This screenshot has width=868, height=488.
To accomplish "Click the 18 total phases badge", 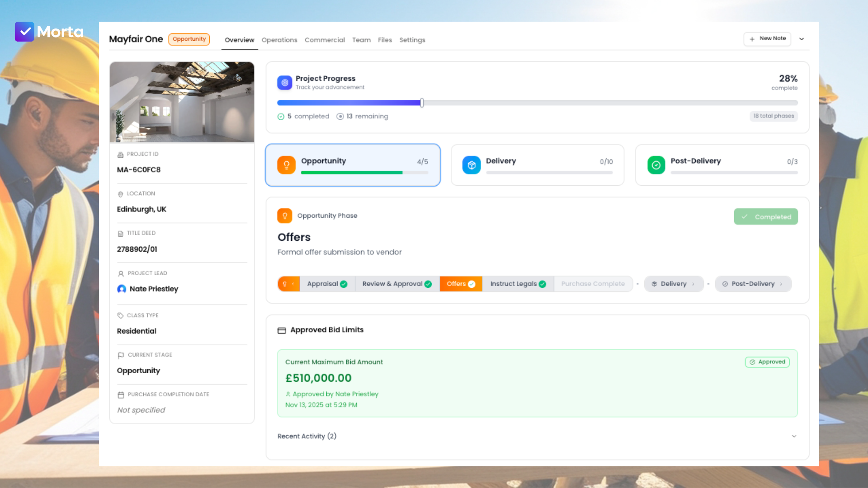I will click(x=774, y=116).
